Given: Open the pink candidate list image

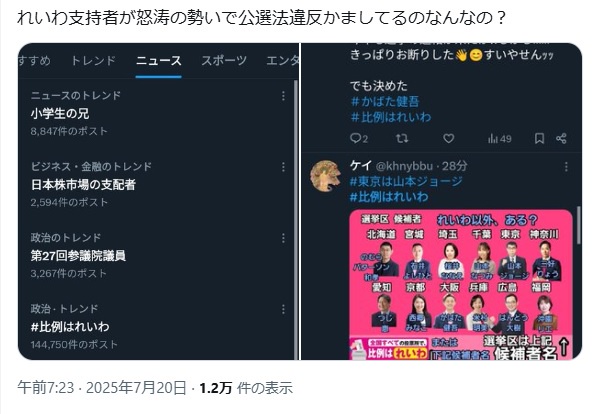Looking at the screenshot, I should (461, 285).
